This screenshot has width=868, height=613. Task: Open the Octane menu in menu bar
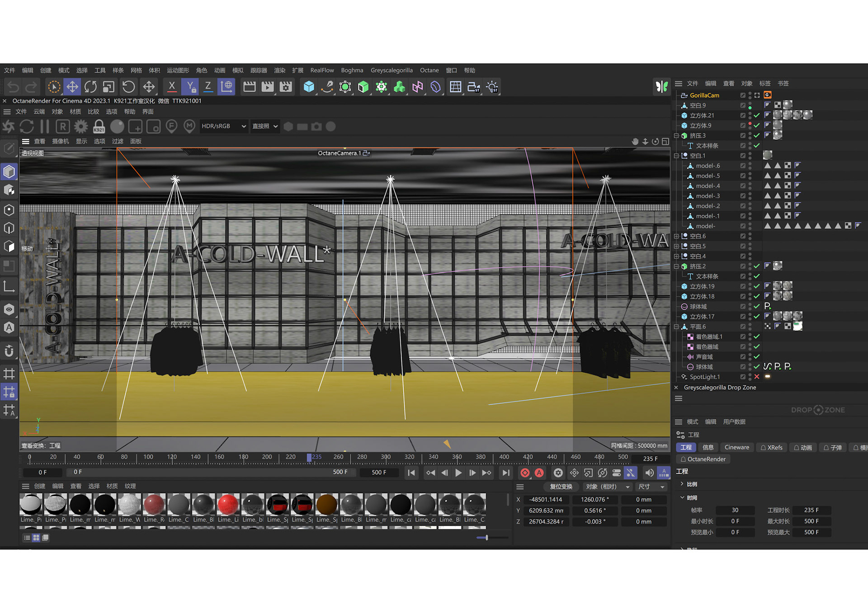429,70
